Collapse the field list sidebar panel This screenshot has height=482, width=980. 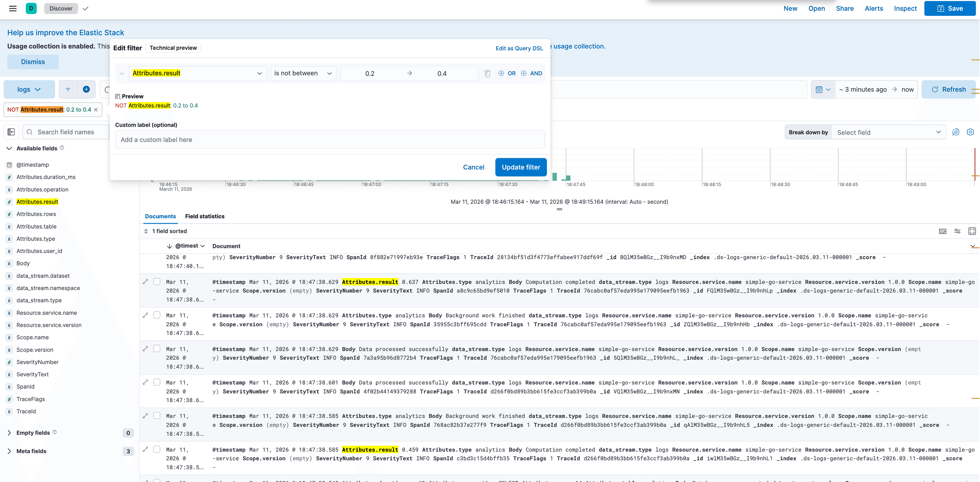(11, 132)
